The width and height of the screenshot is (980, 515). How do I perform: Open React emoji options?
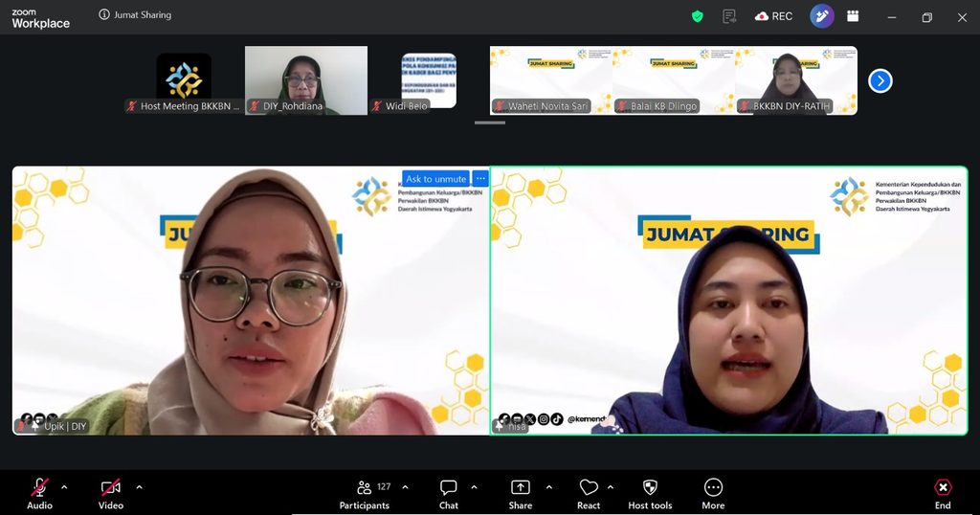point(589,494)
